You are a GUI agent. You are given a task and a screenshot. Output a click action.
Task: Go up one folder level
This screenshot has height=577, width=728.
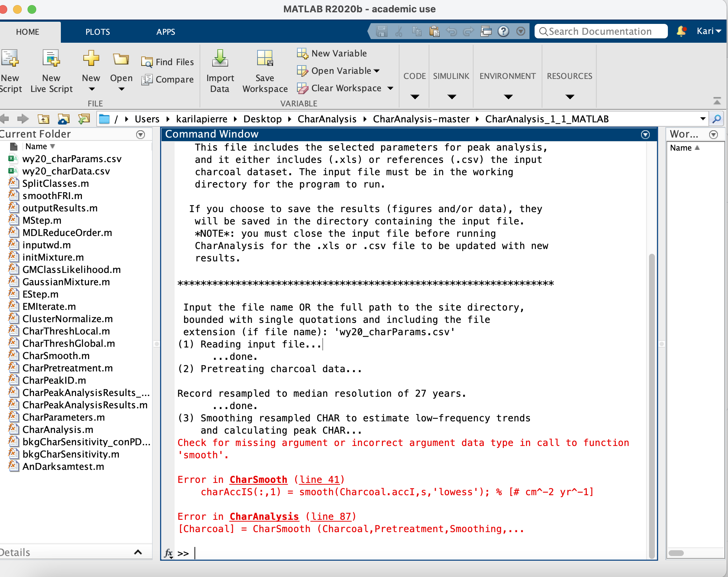point(43,119)
